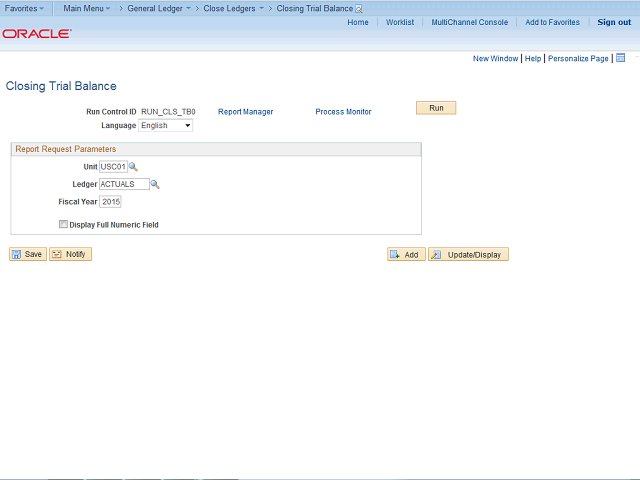Select Closing Trial Balance breadcrumb
This screenshot has height=480, width=640.
tap(315, 8)
